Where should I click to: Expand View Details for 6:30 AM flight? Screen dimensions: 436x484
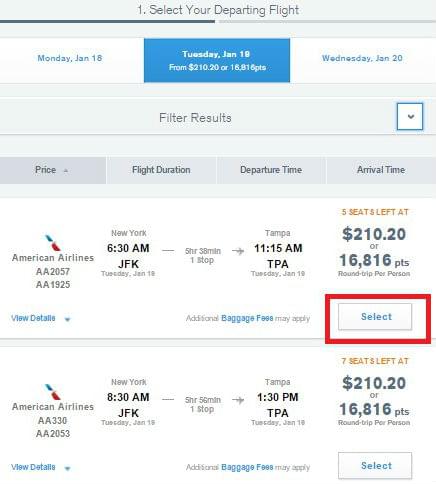pos(41,318)
